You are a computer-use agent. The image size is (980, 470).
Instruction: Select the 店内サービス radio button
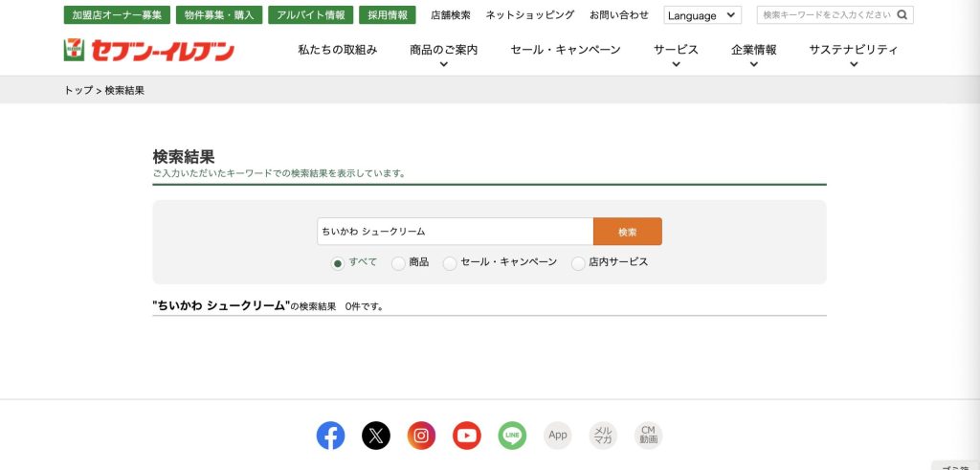click(x=578, y=263)
